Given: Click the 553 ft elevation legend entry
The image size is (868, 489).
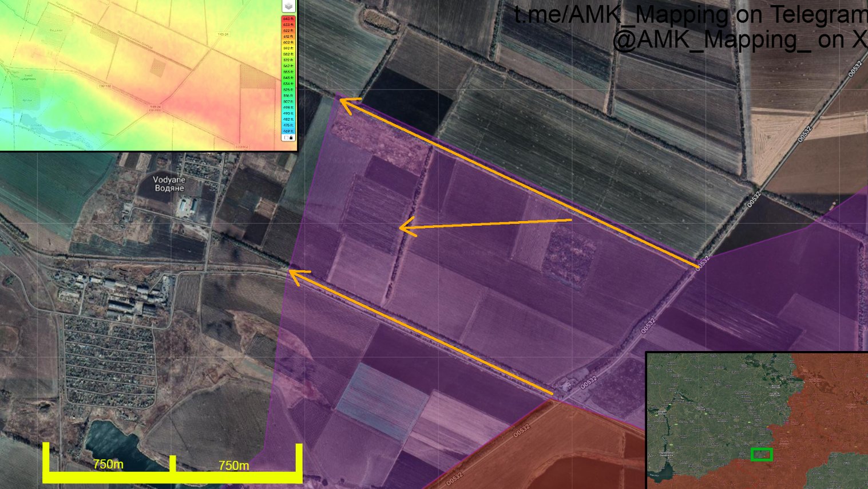Looking at the screenshot, I should pos(288,72).
